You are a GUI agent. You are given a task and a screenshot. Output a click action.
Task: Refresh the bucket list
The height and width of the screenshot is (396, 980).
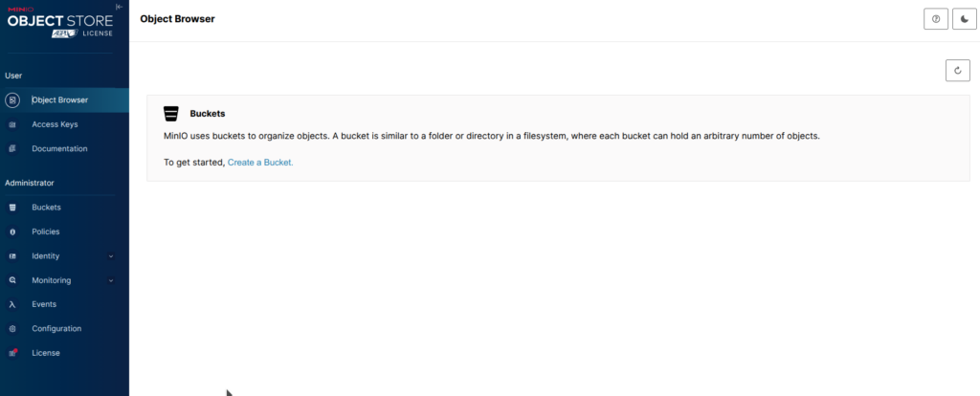[x=957, y=70]
